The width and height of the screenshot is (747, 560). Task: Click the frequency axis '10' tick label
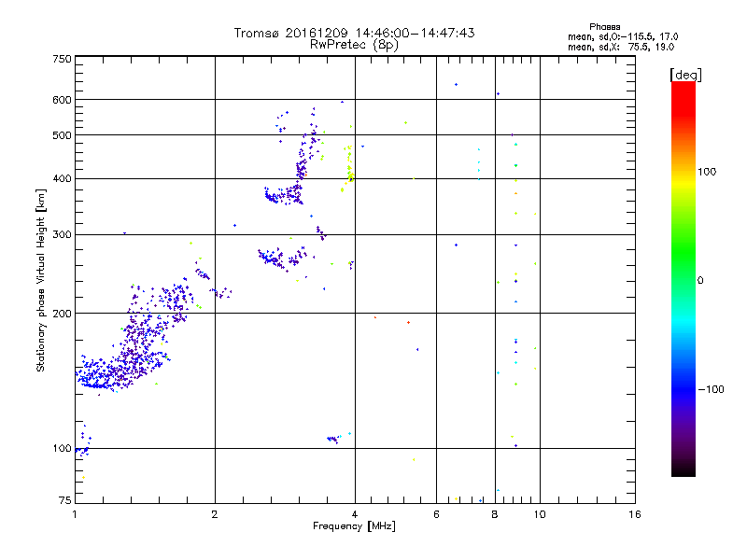pos(540,514)
